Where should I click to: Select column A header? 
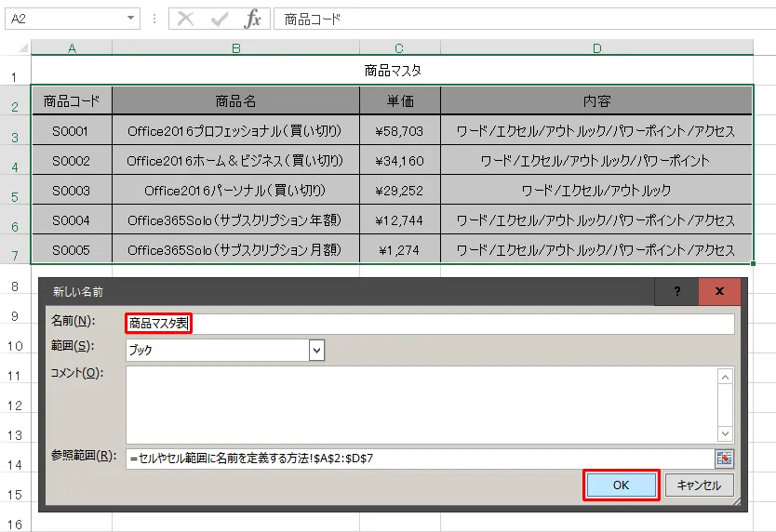point(72,48)
